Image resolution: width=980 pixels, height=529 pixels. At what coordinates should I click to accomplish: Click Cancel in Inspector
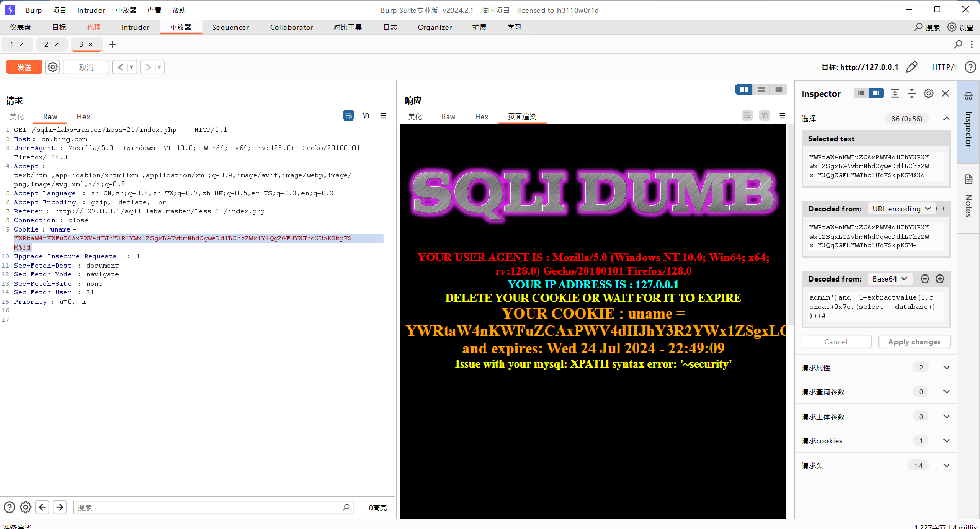[x=836, y=342]
